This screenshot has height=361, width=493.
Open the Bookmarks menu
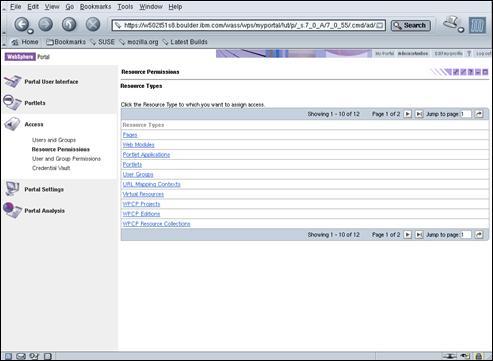(95, 7)
